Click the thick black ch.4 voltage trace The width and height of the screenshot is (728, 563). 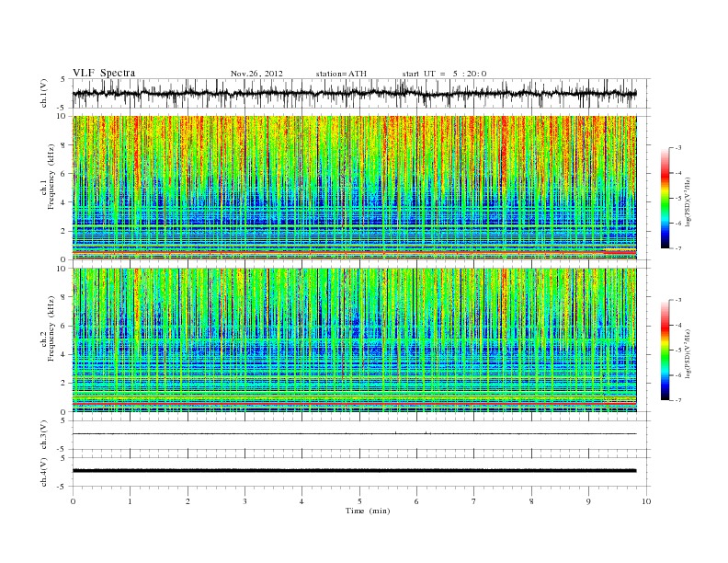(355, 471)
